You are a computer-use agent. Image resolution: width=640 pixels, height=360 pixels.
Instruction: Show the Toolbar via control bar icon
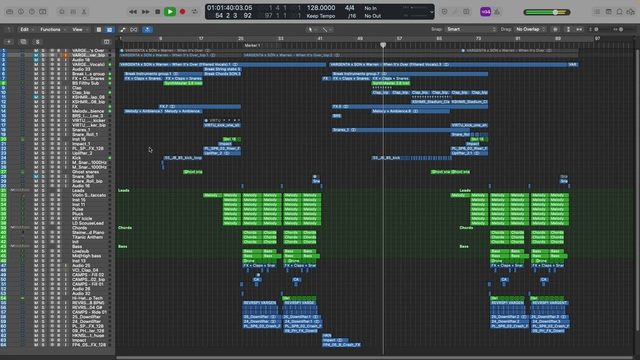click(43, 12)
